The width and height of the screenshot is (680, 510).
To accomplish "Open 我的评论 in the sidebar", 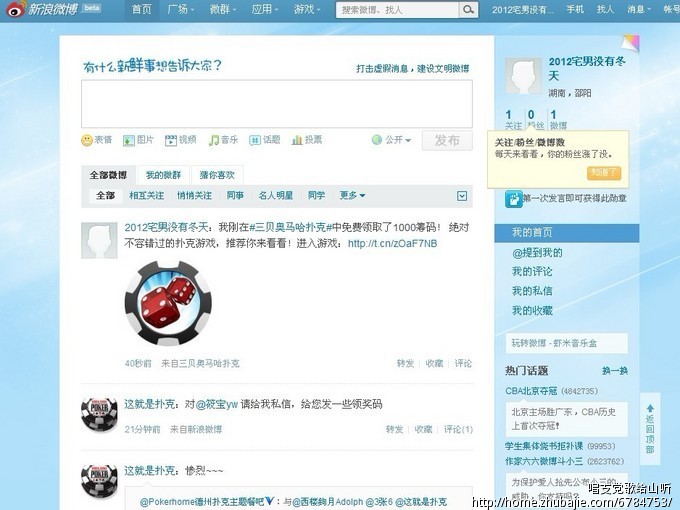I will click(532, 272).
